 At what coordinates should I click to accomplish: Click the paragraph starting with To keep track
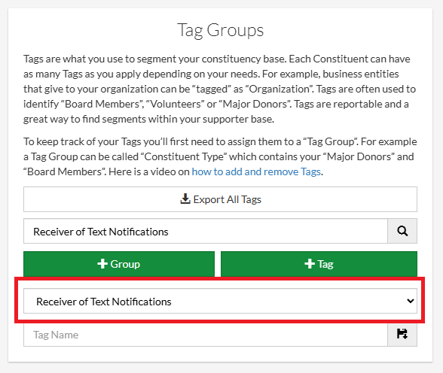click(x=220, y=156)
